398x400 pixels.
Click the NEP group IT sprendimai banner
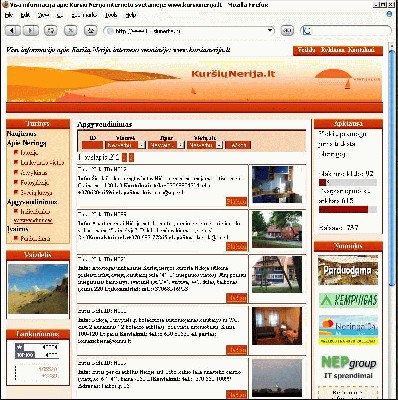[x=348, y=367]
